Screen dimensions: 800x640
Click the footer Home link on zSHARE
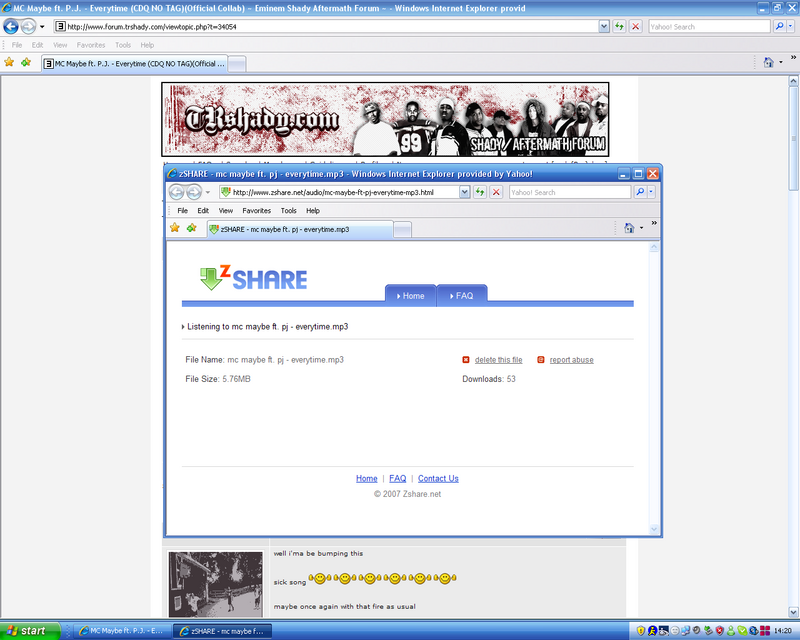pyautogui.click(x=367, y=479)
